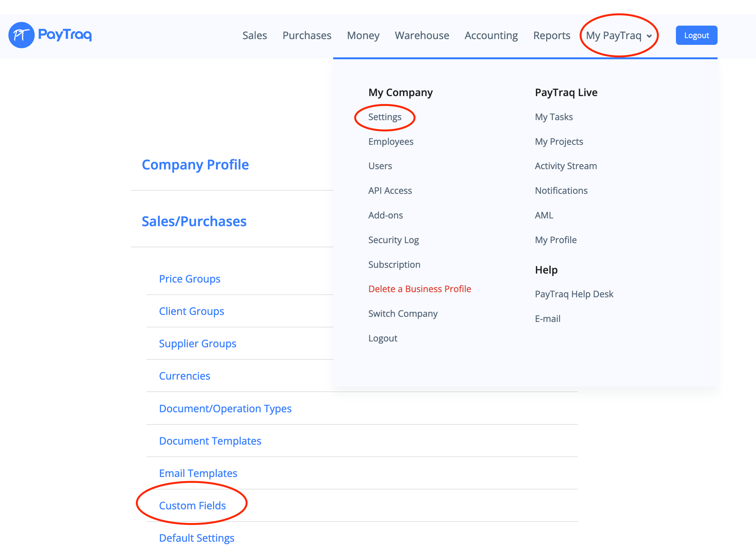Open Document Templates
Screen dimensions: 756x558
point(210,441)
